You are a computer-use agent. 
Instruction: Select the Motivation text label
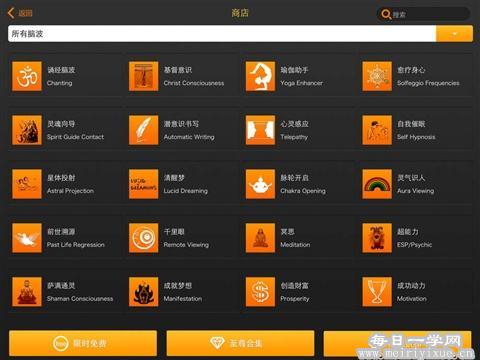pyautogui.click(x=411, y=299)
